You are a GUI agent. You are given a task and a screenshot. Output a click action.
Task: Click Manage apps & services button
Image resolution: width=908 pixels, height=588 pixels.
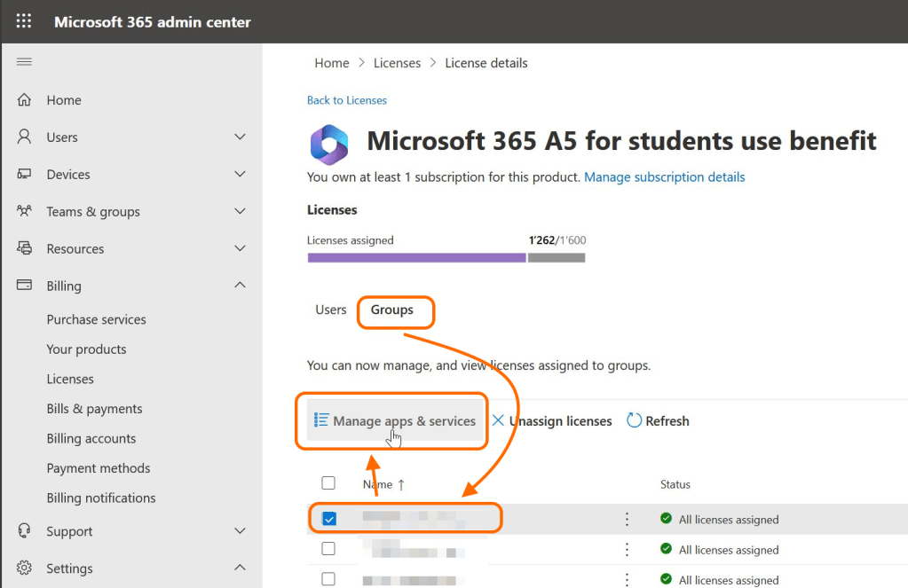coord(396,421)
